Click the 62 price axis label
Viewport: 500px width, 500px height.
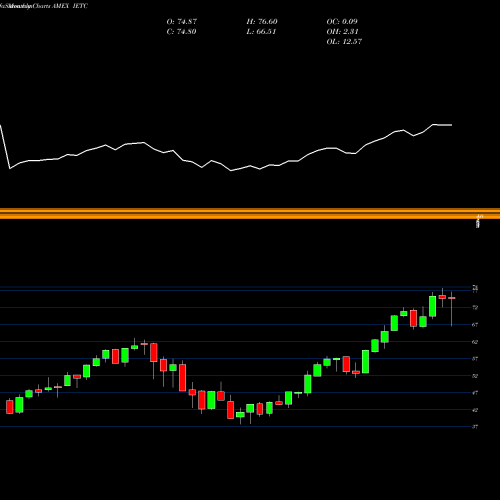tap(475, 342)
